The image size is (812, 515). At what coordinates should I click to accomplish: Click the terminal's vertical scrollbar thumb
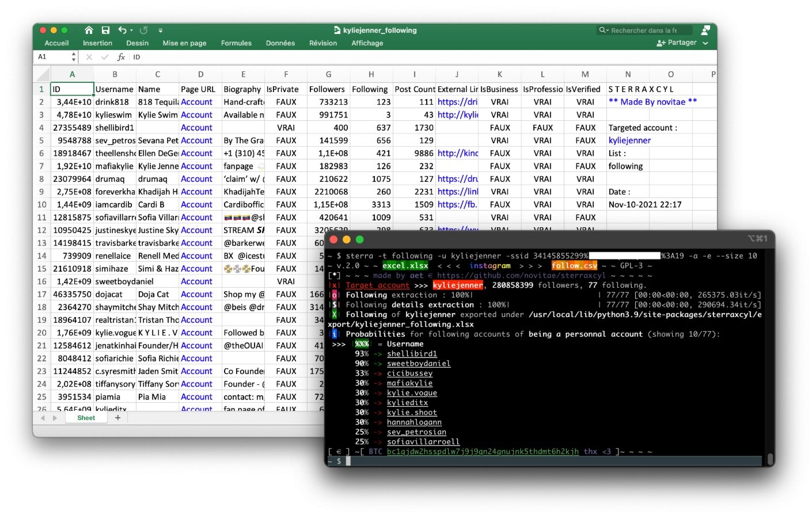tap(769, 459)
